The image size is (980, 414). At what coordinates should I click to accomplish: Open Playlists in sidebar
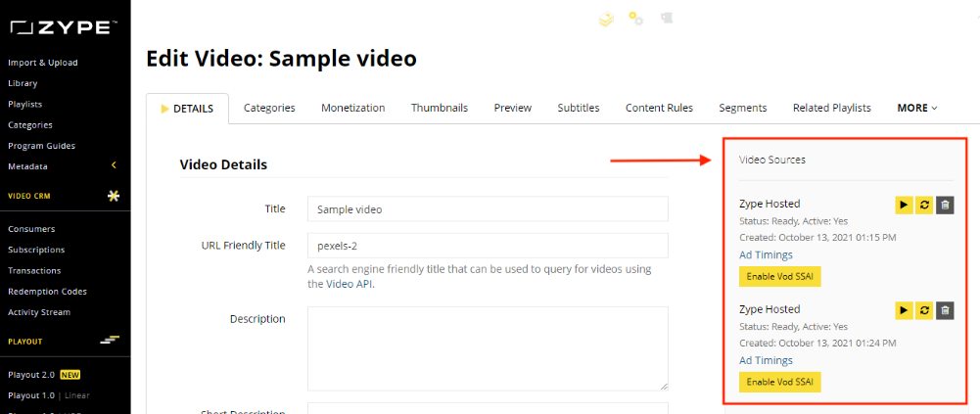[x=25, y=105]
